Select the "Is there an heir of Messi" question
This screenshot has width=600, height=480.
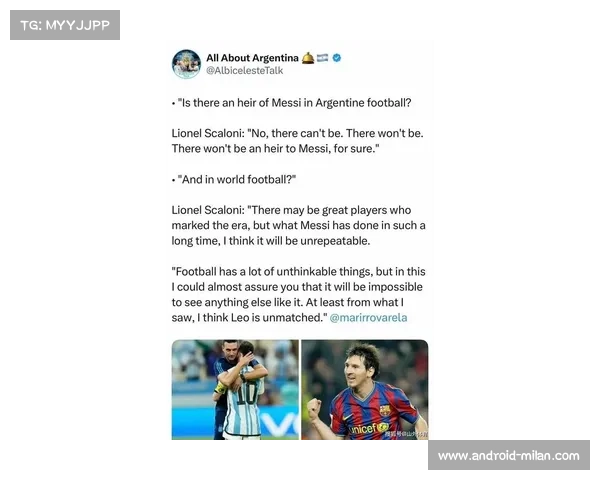click(292, 103)
